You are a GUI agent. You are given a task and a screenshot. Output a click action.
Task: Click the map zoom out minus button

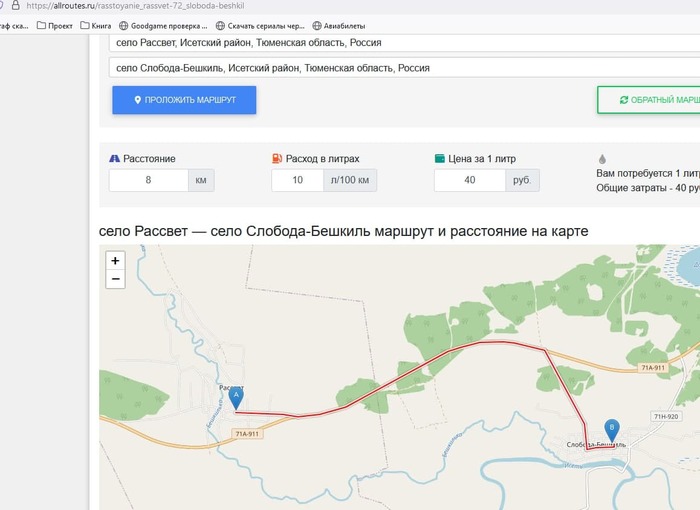coord(115,279)
